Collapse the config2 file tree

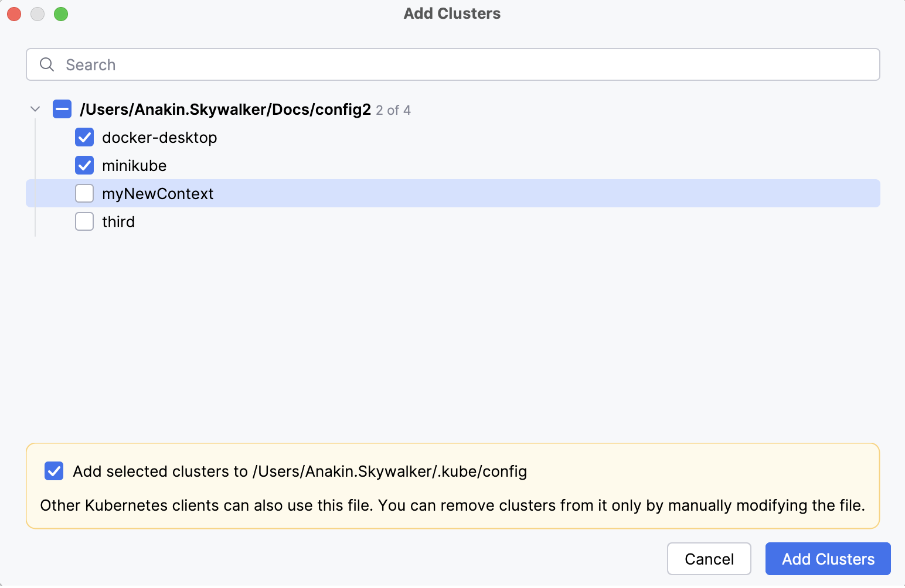click(35, 109)
